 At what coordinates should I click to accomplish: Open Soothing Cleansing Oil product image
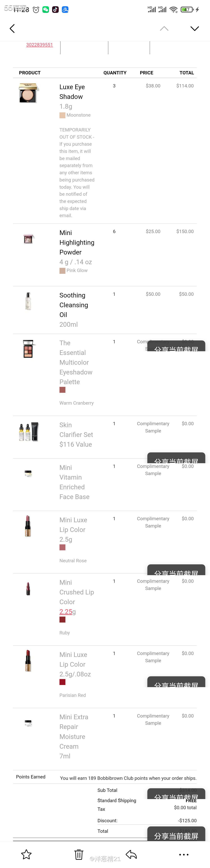click(x=28, y=301)
